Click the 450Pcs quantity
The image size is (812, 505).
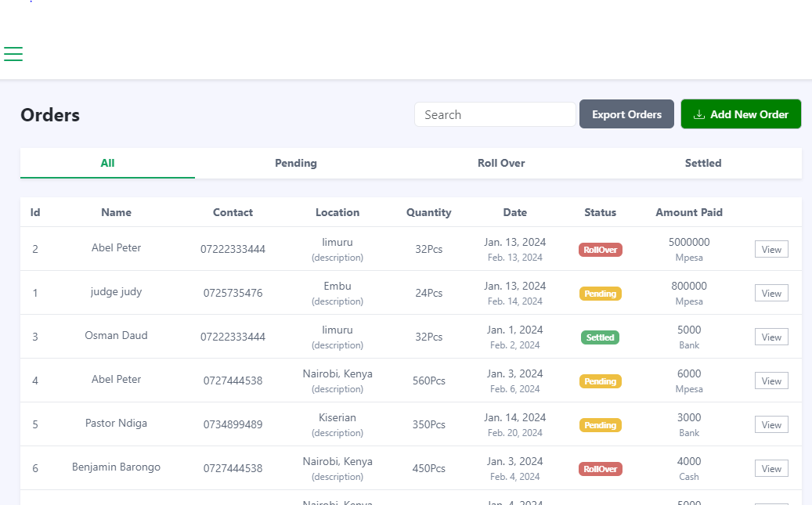[429, 468]
